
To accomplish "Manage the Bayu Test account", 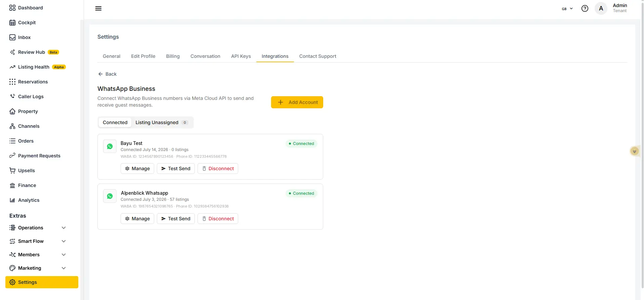I will coord(137,168).
